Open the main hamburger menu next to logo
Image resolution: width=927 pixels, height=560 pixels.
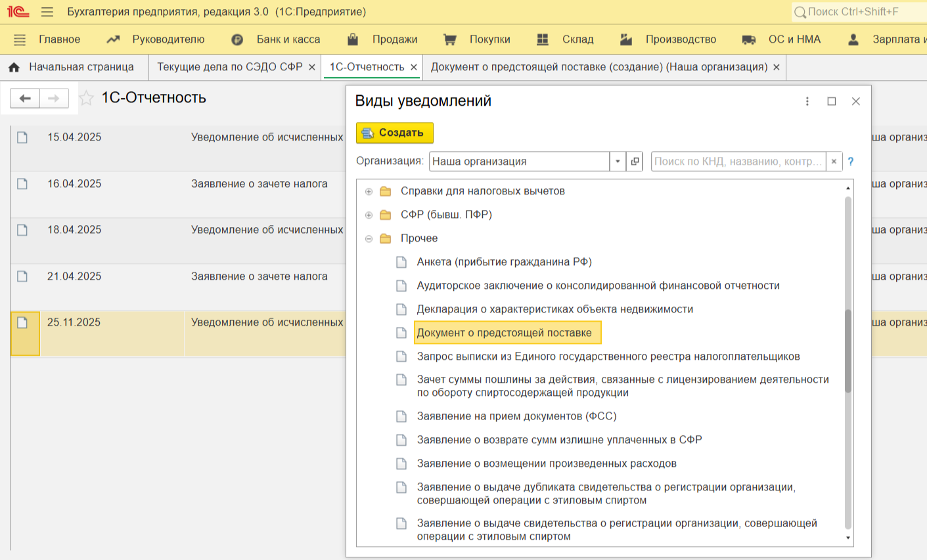click(x=47, y=12)
